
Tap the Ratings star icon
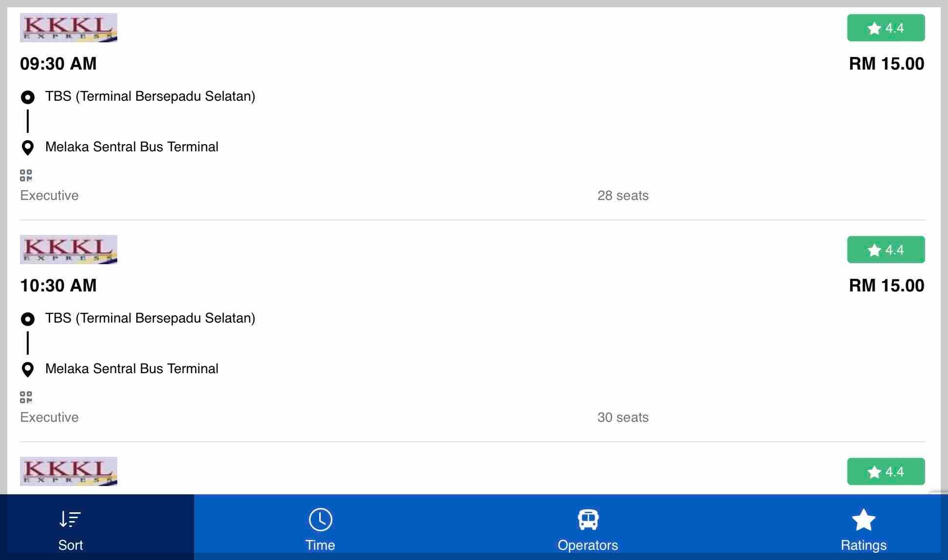[x=863, y=520]
